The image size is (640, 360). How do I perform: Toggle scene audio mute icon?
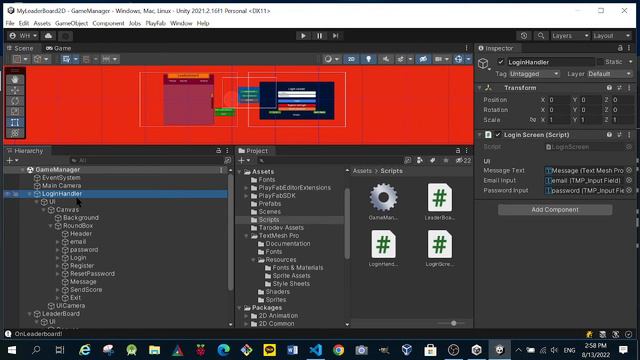(x=386, y=59)
